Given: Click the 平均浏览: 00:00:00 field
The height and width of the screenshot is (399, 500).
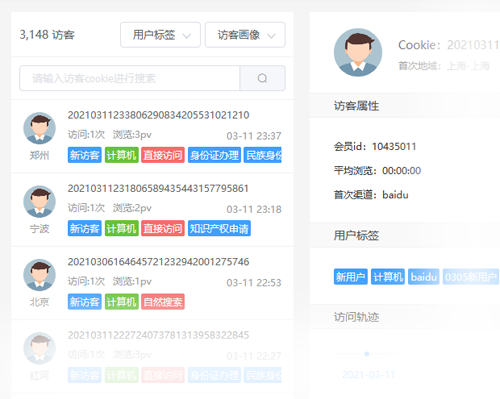Looking at the screenshot, I should 377,171.
